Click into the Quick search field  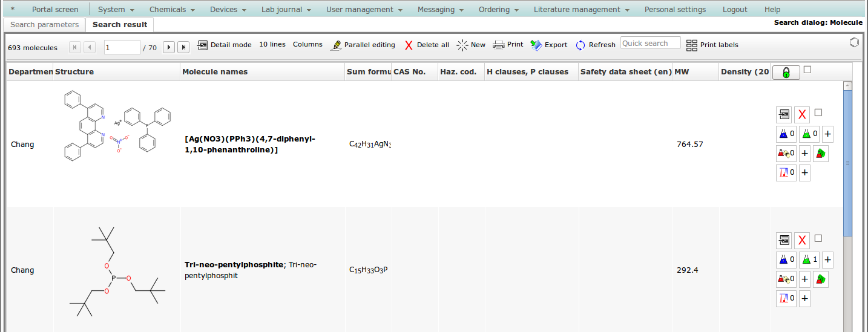tap(650, 44)
